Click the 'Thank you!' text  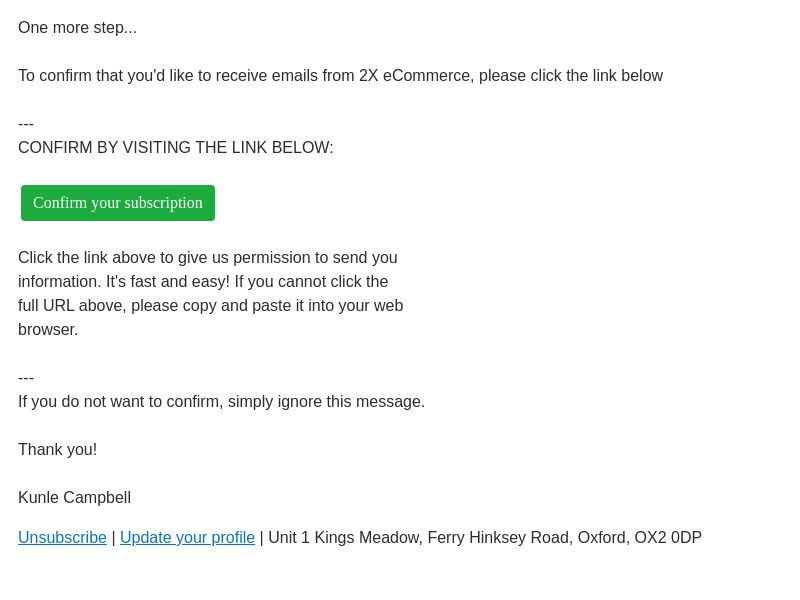click(58, 449)
